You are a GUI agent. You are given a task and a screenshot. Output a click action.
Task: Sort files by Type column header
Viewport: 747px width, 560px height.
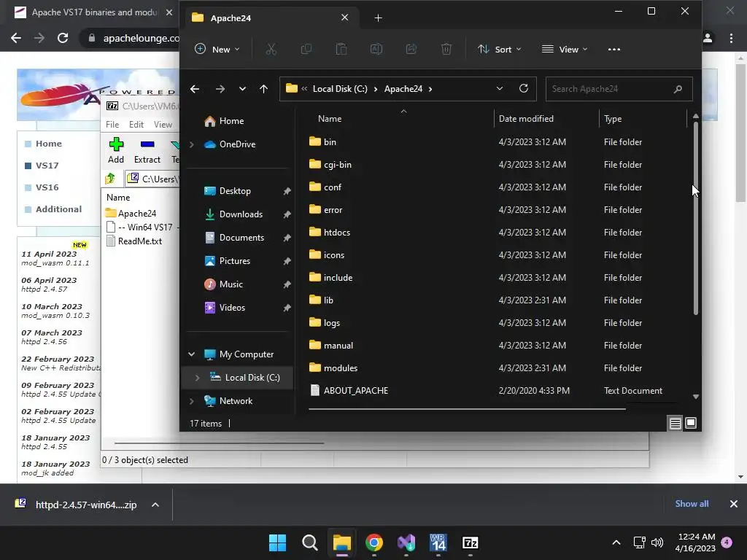click(613, 119)
